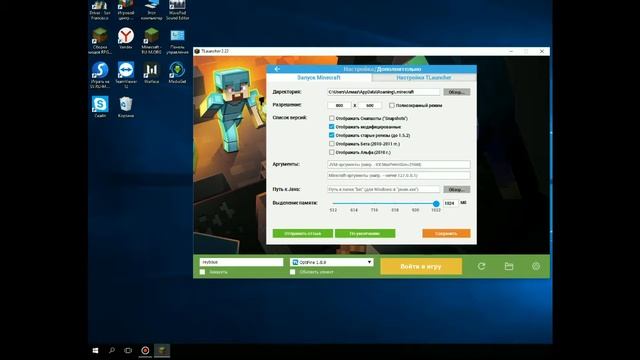Toggle update client checkbox under version
This screenshot has height=360, width=640.
[293, 272]
